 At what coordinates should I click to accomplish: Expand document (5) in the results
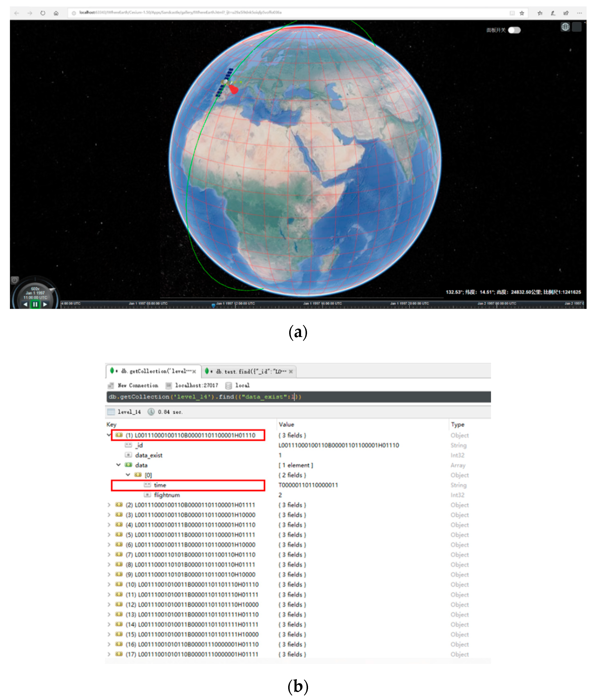pos(109,535)
